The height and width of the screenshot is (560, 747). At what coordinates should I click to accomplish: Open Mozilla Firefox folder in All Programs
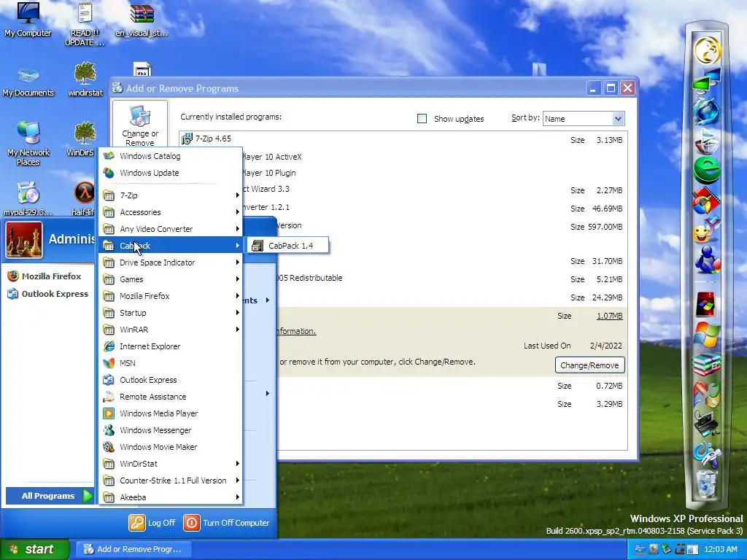tap(171, 296)
